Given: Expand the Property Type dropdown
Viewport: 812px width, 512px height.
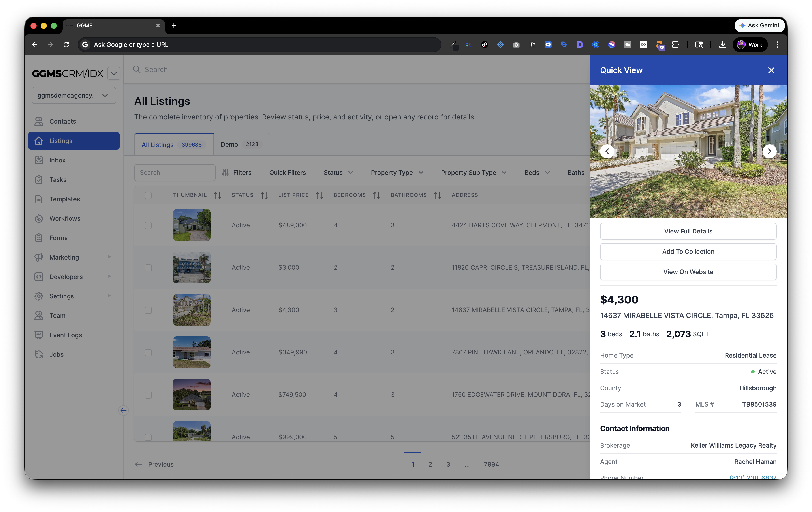Looking at the screenshot, I should [x=397, y=173].
